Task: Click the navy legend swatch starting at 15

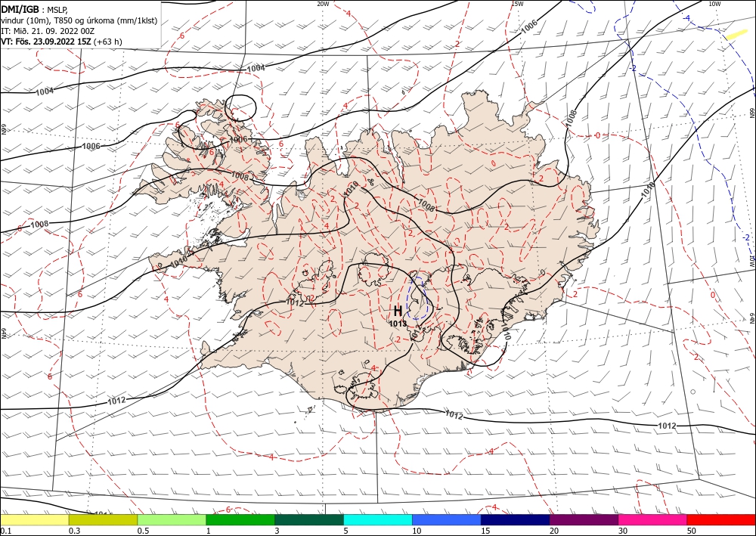Action: click(x=515, y=519)
